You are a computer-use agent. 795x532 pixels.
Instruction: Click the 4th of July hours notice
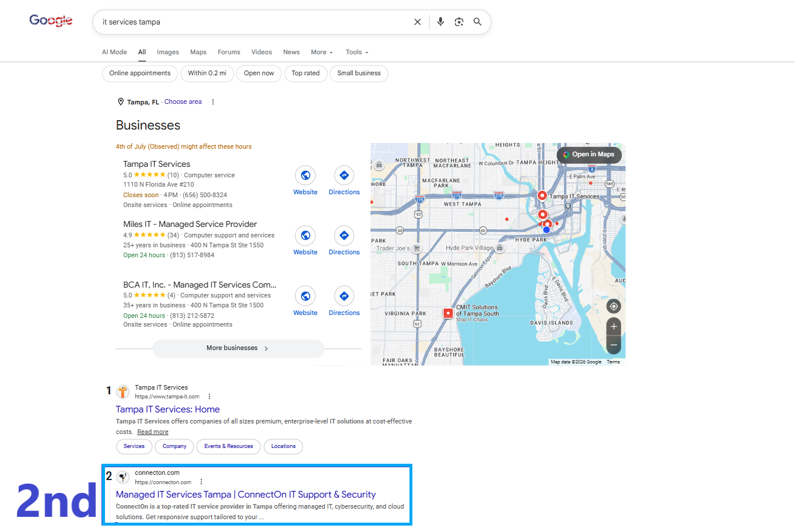(184, 147)
